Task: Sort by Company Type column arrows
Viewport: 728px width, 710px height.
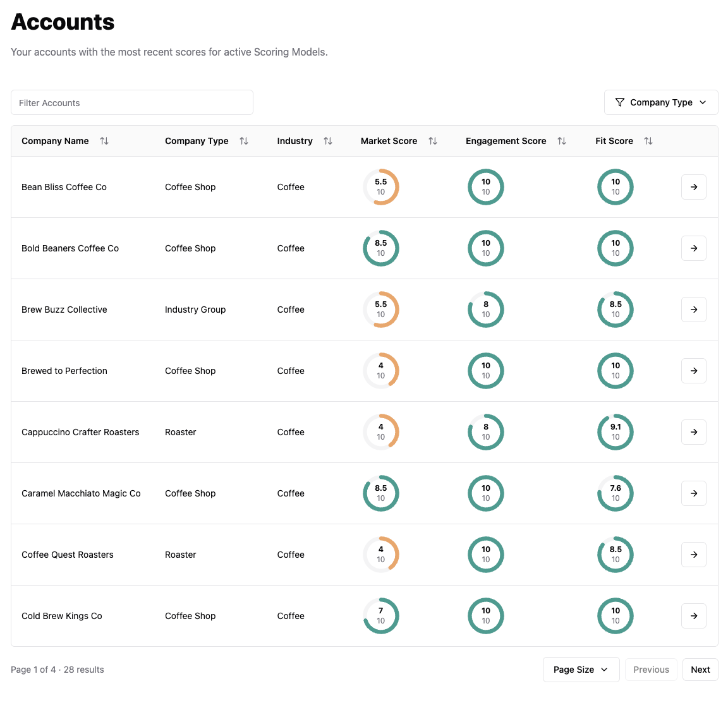Action: pos(244,141)
